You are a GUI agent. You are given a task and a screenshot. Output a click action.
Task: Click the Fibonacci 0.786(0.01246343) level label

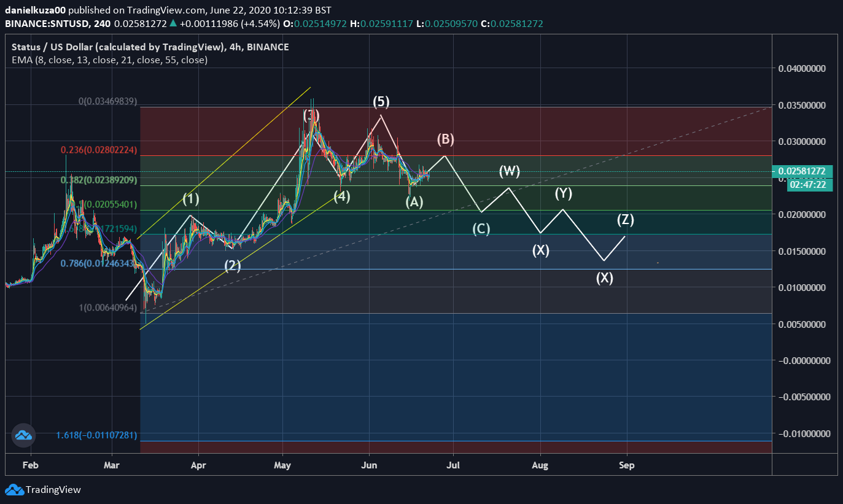coord(98,263)
